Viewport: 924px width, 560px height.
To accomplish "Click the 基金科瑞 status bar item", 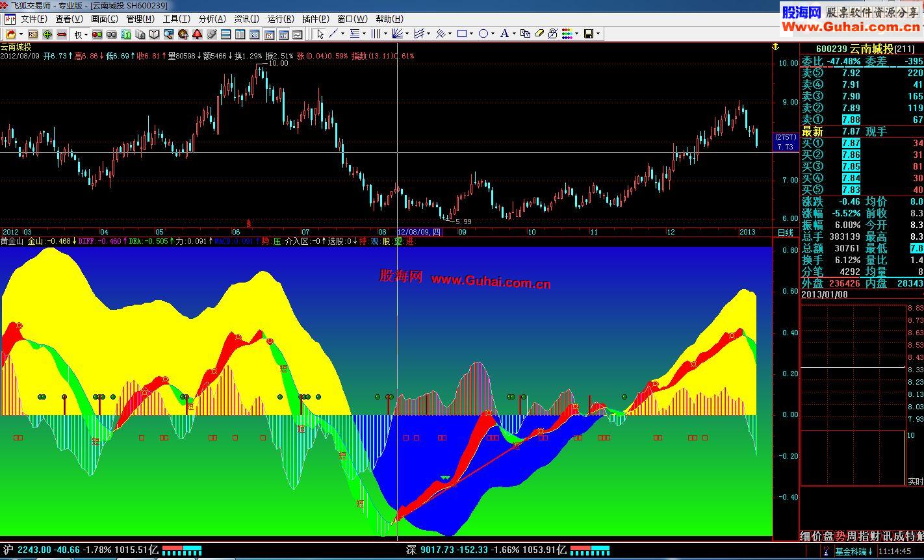I will coord(854,552).
